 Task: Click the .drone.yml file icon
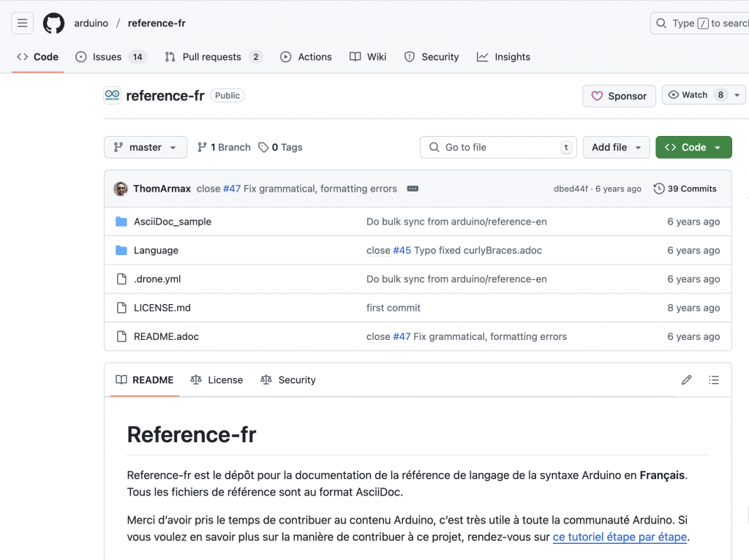[122, 279]
